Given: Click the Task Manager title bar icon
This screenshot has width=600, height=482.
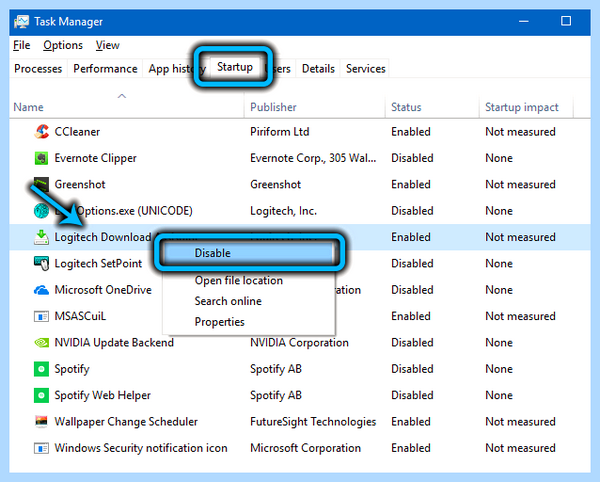Looking at the screenshot, I should point(21,22).
